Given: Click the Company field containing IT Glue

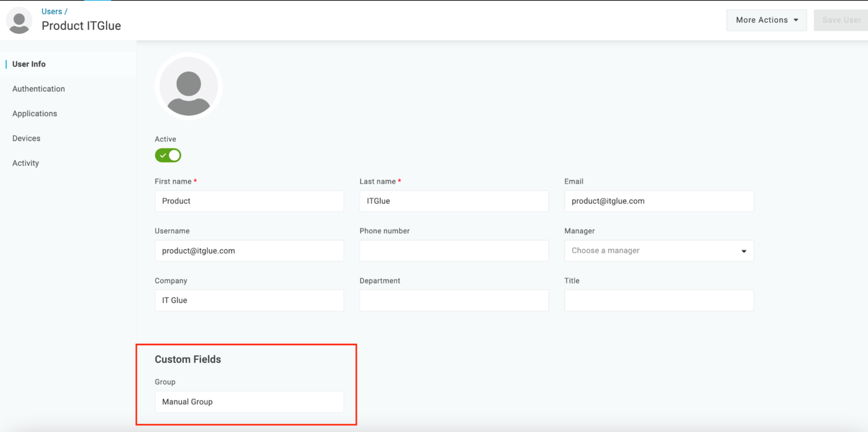Looking at the screenshot, I should click(x=249, y=300).
